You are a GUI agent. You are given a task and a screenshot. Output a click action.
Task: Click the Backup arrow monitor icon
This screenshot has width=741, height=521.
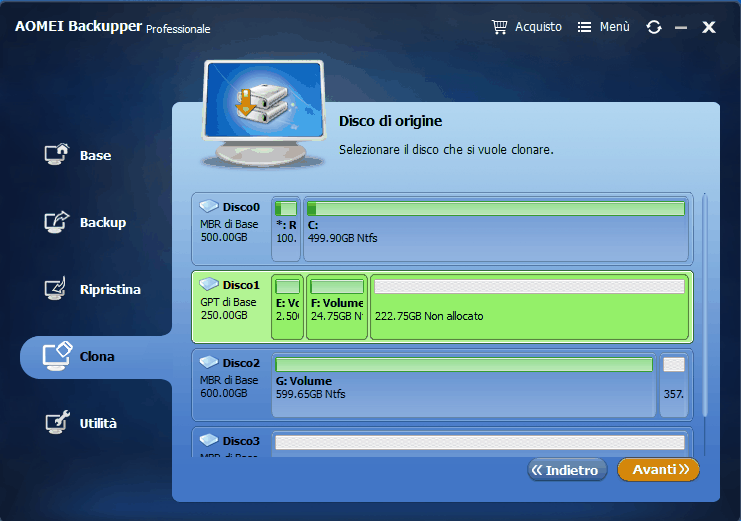click(57, 222)
